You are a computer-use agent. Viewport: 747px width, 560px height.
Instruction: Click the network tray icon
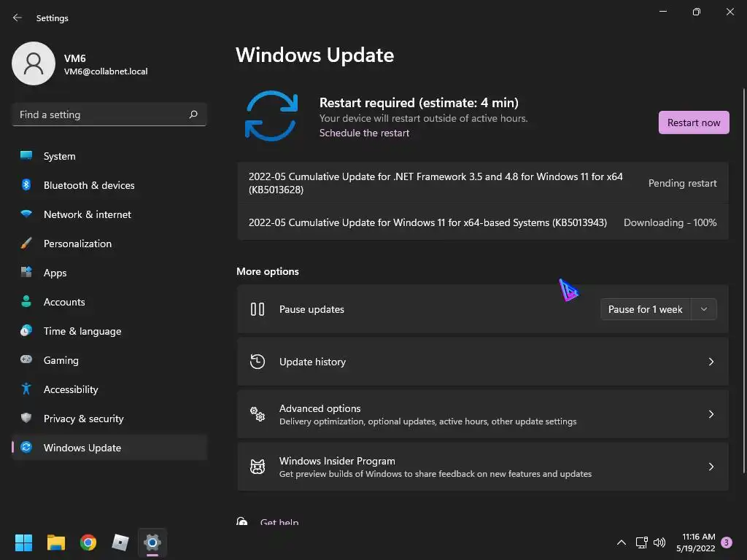[x=641, y=542]
